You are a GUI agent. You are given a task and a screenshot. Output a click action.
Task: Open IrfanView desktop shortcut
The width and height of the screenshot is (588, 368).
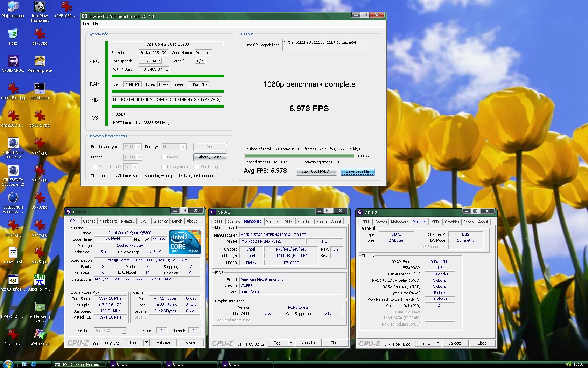13,338
